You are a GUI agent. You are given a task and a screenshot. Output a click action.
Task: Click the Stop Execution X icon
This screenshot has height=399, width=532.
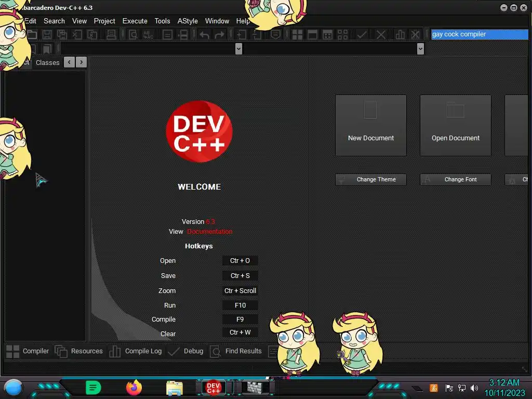tap(381, 35)
